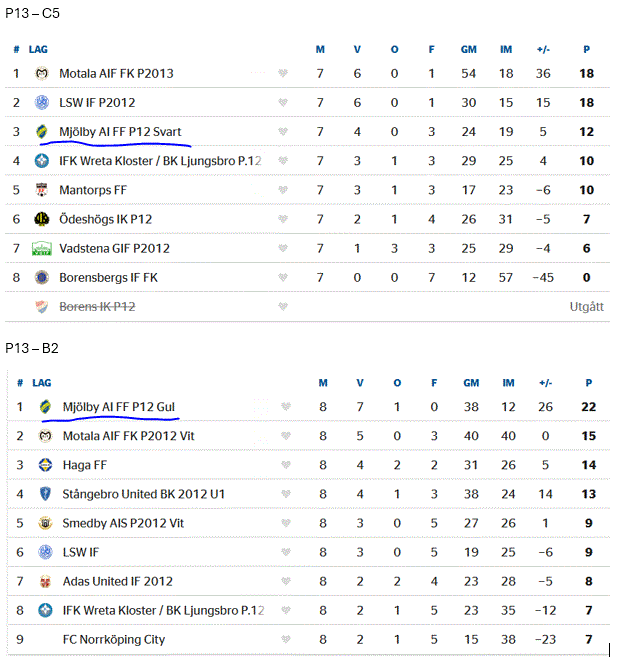Click Ödeshögs IK P12 team crest
This screenshot has height=667, width=624.
click(42, 219)
